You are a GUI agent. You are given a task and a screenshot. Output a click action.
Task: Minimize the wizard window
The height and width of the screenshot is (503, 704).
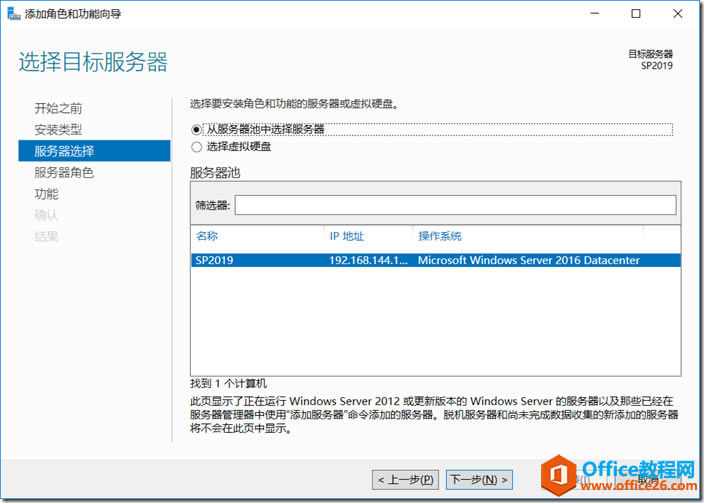coord(595,14)
